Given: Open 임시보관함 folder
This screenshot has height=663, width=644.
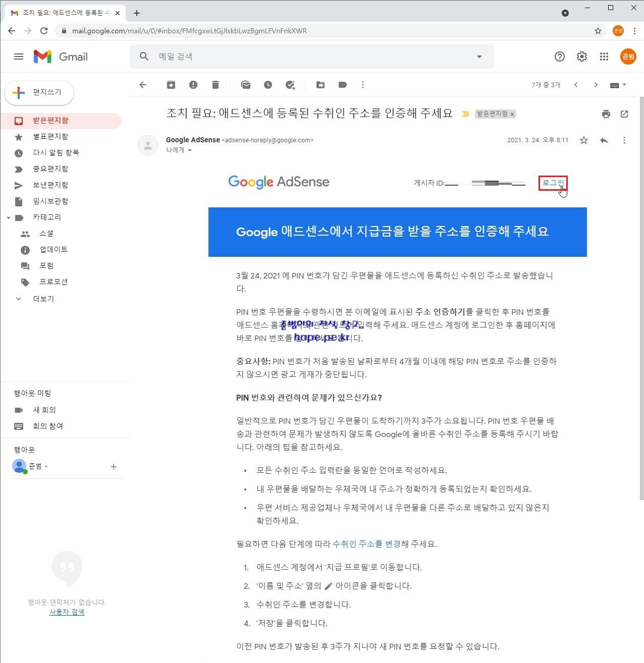Looking at the screenshot, I should click(x=61, y=201).
